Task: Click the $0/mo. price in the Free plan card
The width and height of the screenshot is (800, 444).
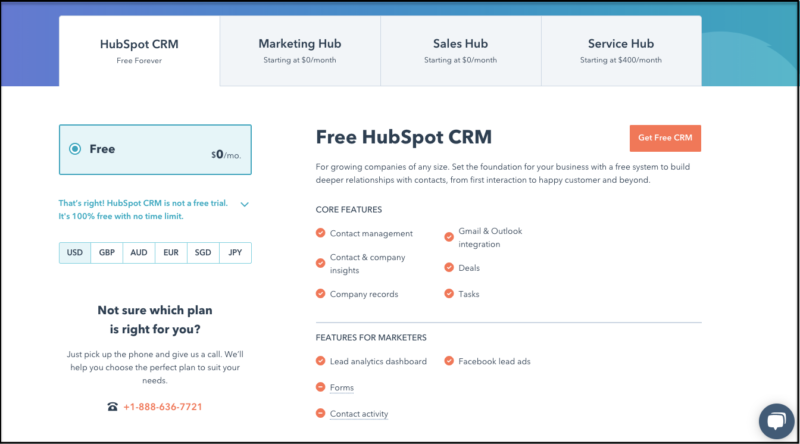Action: 226,155
